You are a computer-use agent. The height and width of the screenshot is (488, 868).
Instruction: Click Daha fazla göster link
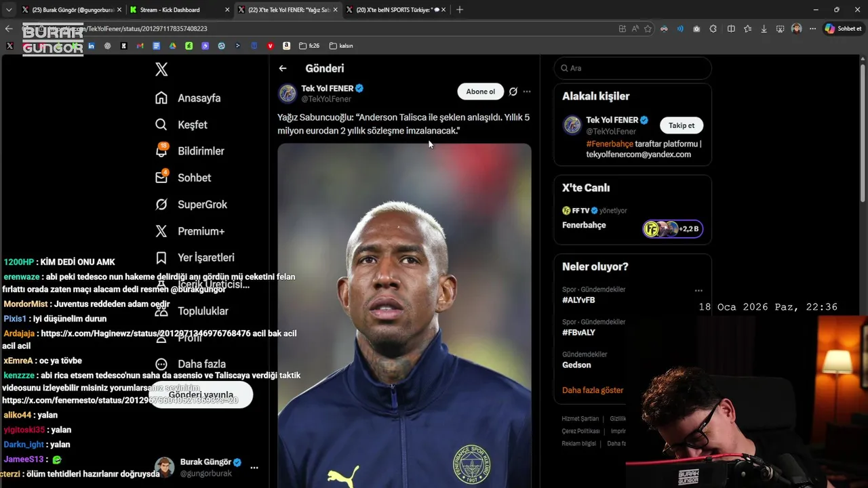click(x=593, y=390)
